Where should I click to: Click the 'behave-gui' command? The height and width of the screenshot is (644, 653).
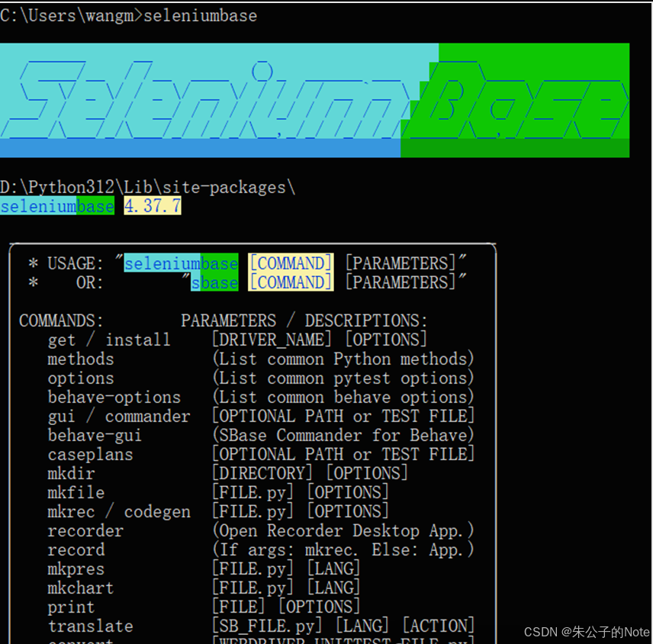click(95, 436)
